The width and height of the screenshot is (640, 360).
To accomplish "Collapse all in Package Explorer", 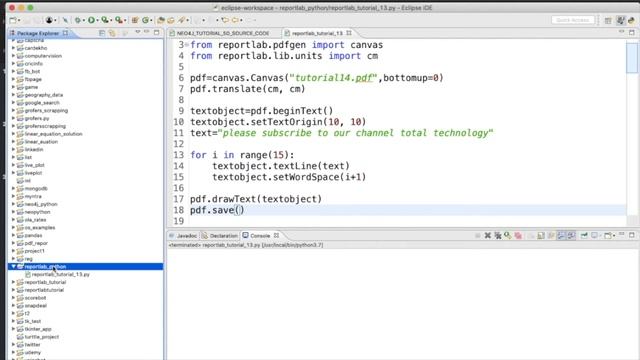I will [x=102, y=33].
